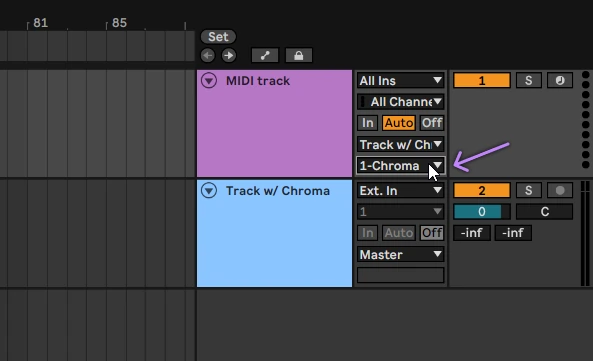Set MIDI track monitor to Off
This screenshot has height=361, width=593.
coord(432,123)
